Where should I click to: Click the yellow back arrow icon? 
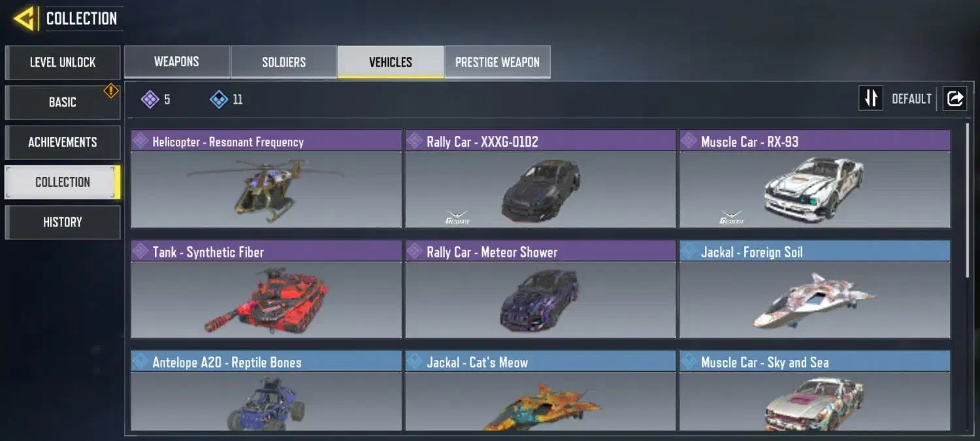(x=24, y=18)
